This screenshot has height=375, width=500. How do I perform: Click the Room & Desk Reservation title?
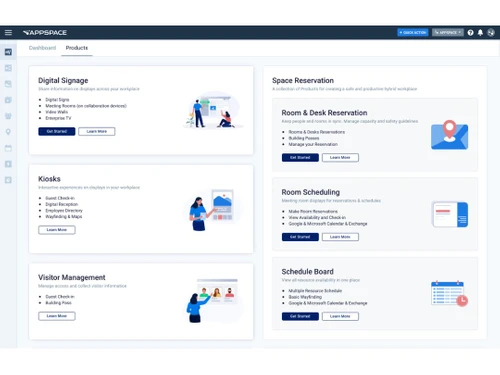(324, 113)
